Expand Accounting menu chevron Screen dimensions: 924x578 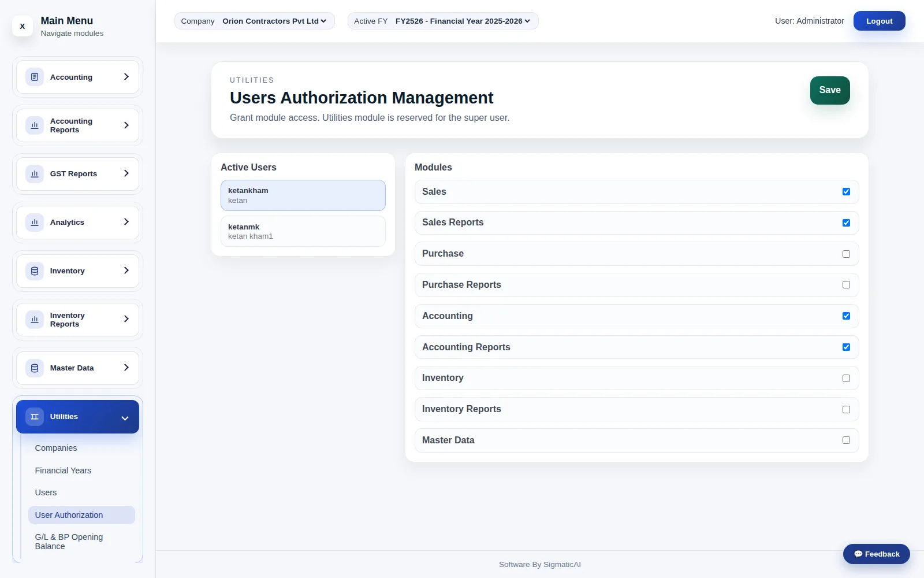tap(126, 77)
